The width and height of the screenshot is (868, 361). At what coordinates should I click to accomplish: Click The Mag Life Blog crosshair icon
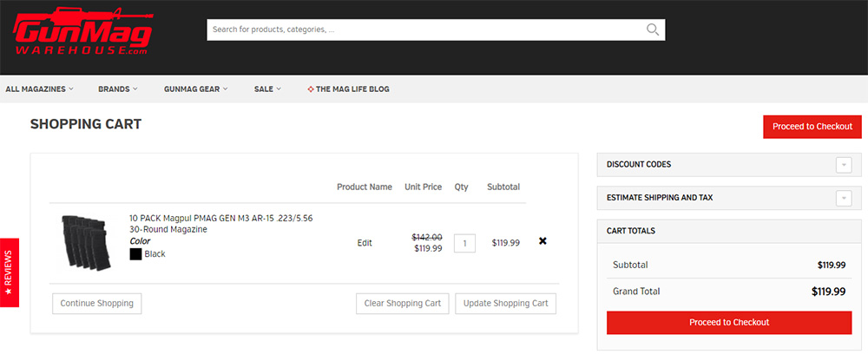pos(311,89)
